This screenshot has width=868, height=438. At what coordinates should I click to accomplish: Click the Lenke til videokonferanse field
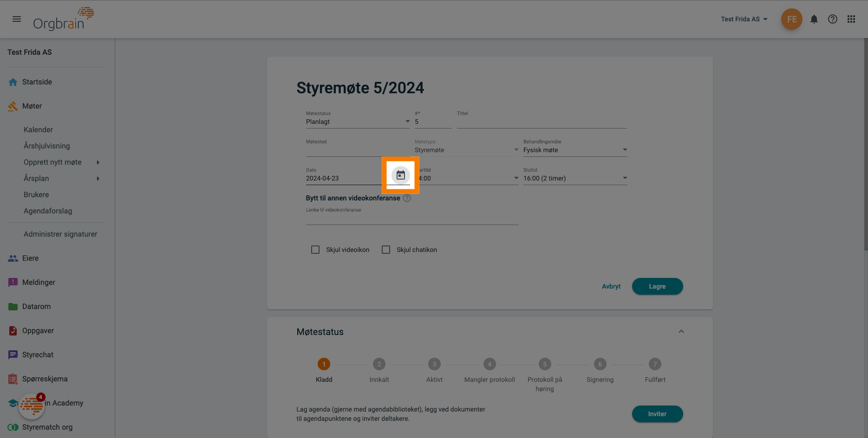(x=412, y=218)
